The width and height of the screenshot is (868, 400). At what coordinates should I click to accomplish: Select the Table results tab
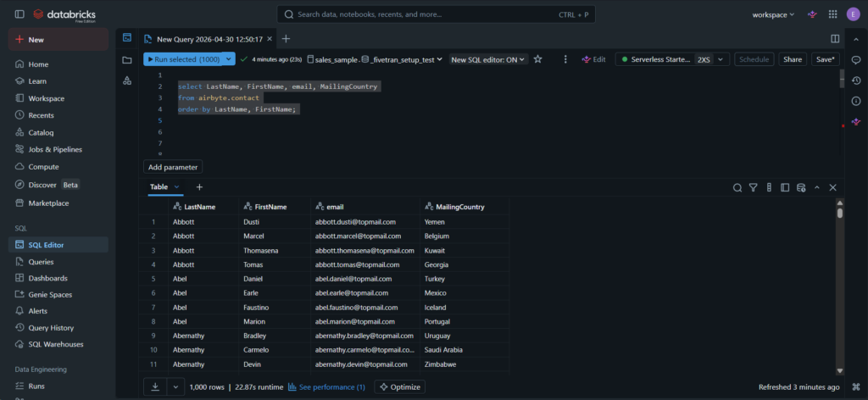(159, 187)
